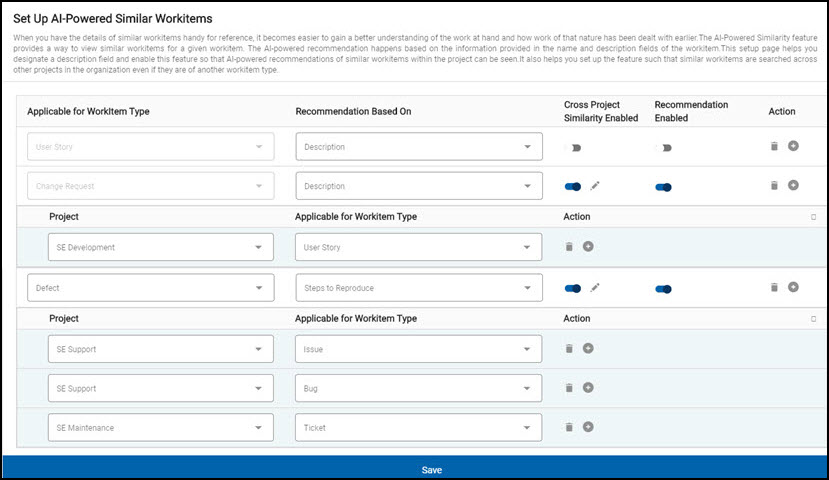829x480 pixels.
Task: Delete the SE Development project row
Action: (570, 246)
